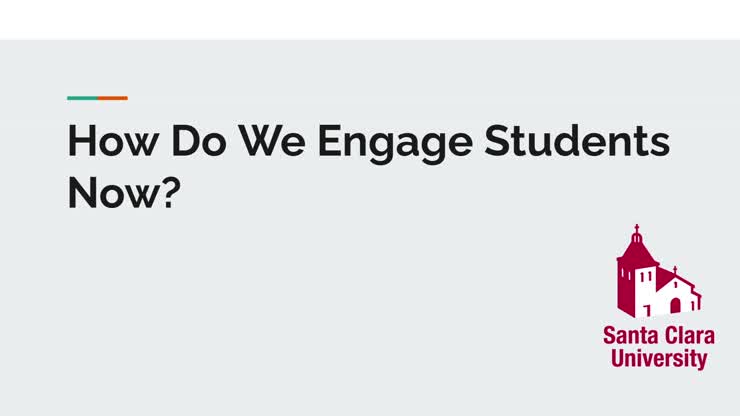Click the word "Students" in the title
This screenshot has width=740, height=416.
(x=577, y=141)
